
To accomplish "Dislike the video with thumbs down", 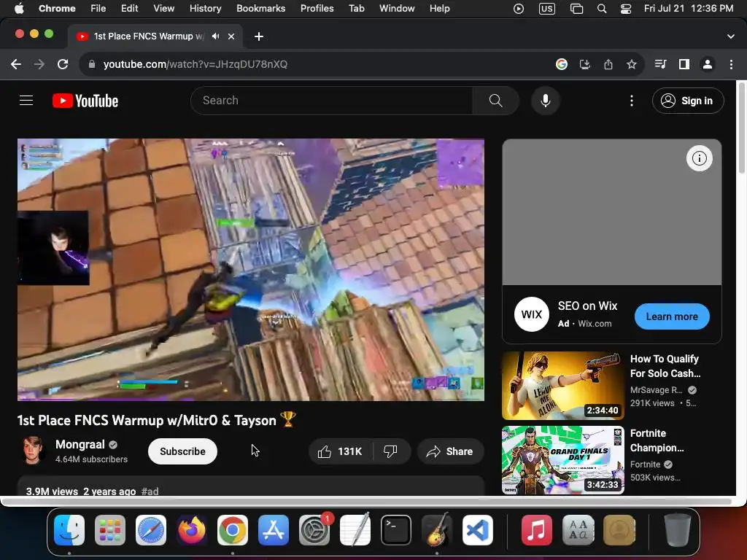I will pyautogui.click(x=391, y=451).
